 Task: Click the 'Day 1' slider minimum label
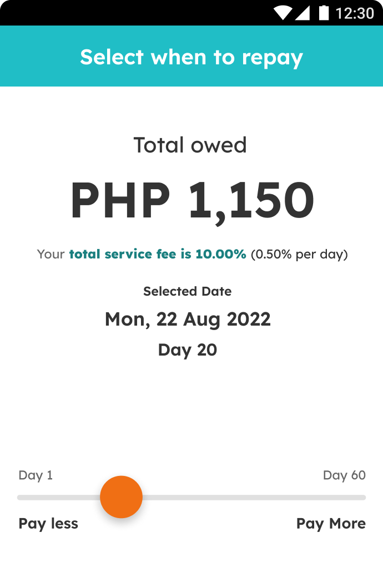[36, 475]
